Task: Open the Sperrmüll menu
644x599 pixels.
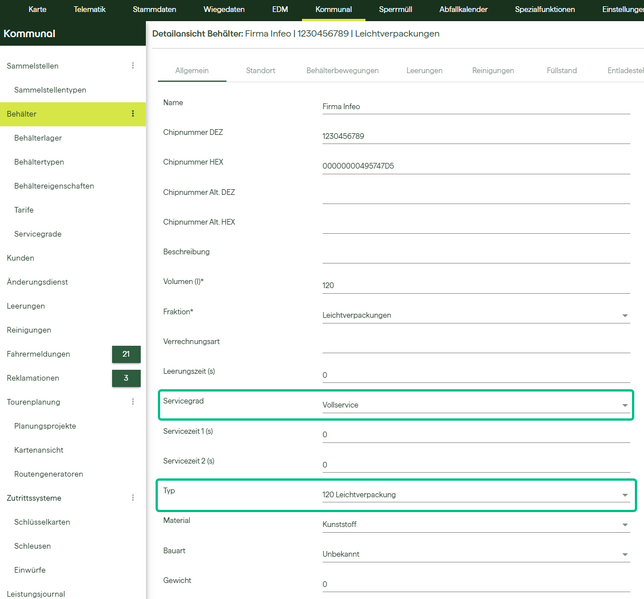Action: coord(396,9)
